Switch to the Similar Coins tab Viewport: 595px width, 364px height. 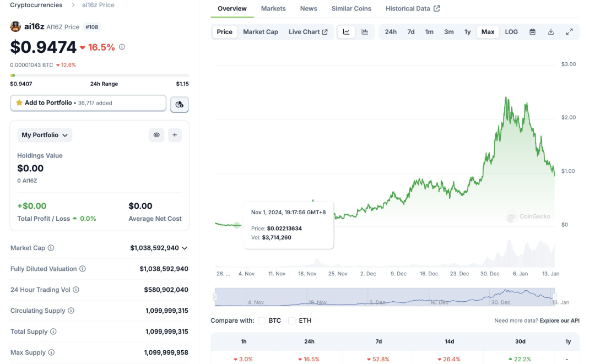351,8
